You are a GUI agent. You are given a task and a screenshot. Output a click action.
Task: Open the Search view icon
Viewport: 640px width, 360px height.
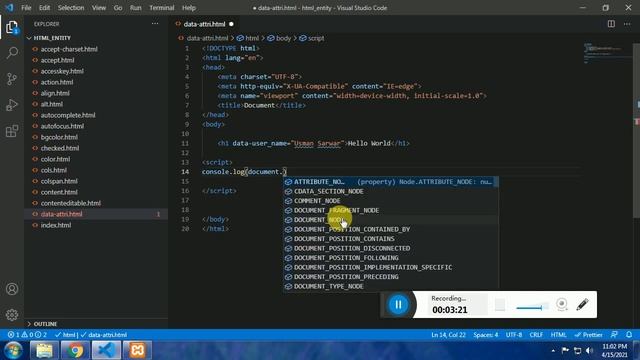click(12, 53)
